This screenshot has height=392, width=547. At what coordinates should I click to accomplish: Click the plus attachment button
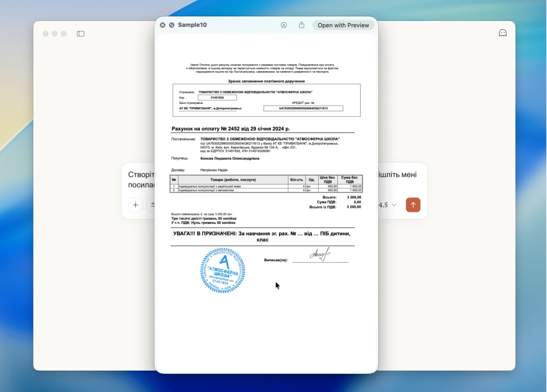[x=135, y=205]
